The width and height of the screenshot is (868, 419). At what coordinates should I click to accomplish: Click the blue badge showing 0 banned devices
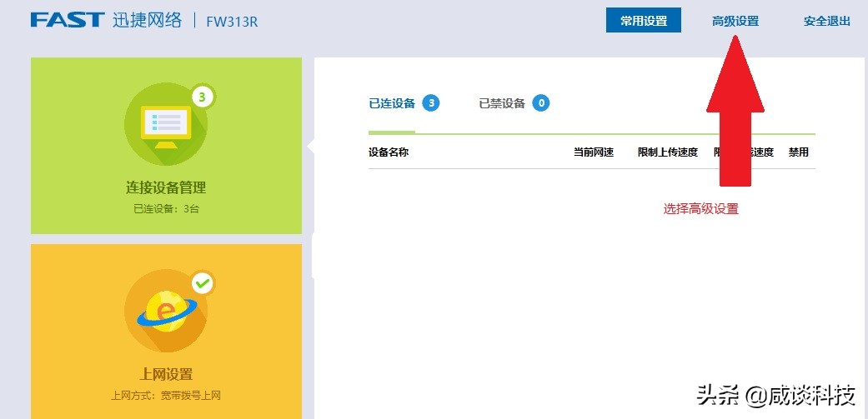pos(541,102)
